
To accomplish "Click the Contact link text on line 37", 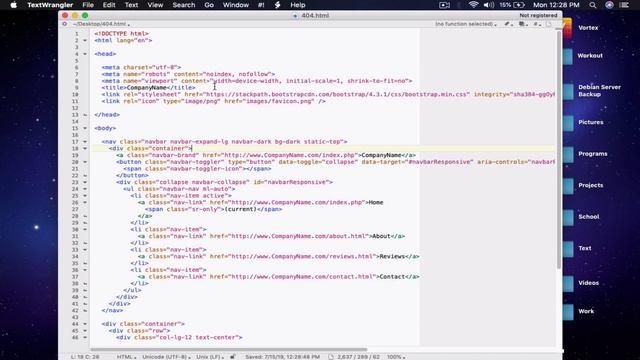I will 392,276.
